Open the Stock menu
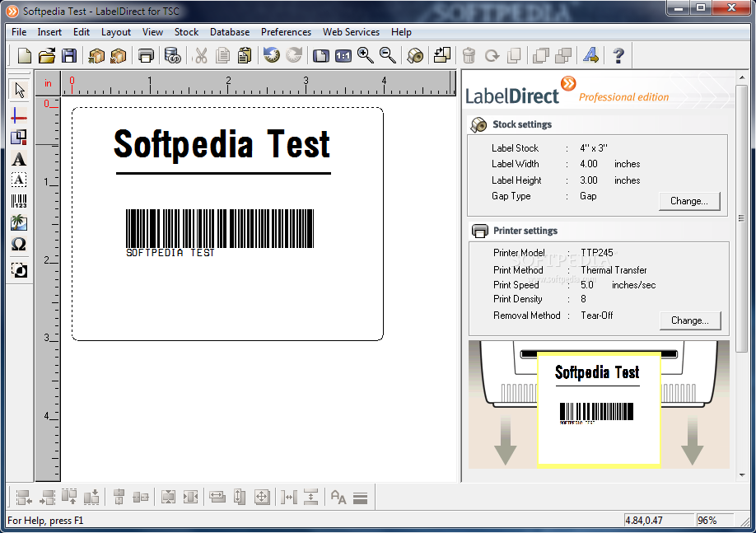Screen dimensions: 756x533 186,32
